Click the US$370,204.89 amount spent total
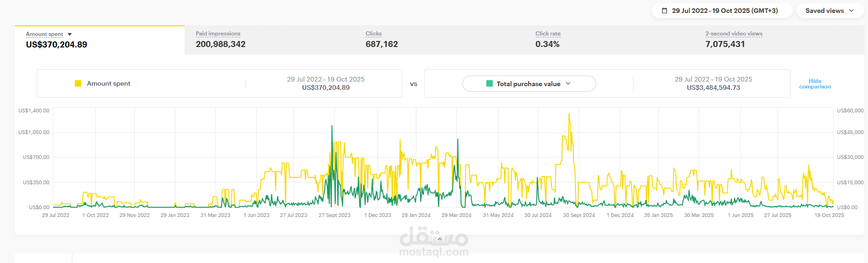This screenshot has width=868, height=263. [56, 45]
